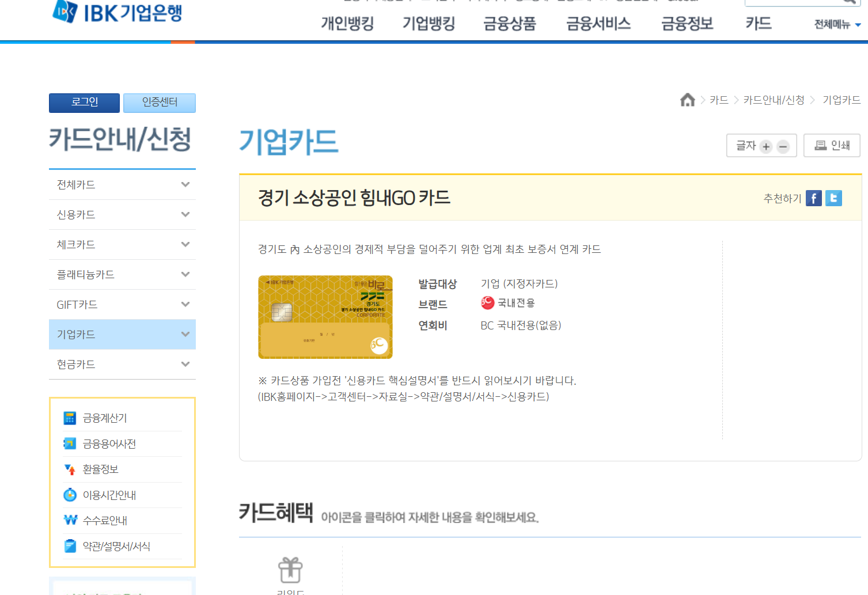Open 개인뱅킹 top menu
868x595 pixels.
347,24
